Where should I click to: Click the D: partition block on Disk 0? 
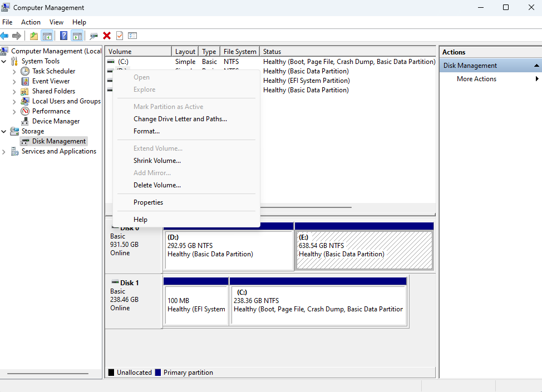click(x=229, y=250)
